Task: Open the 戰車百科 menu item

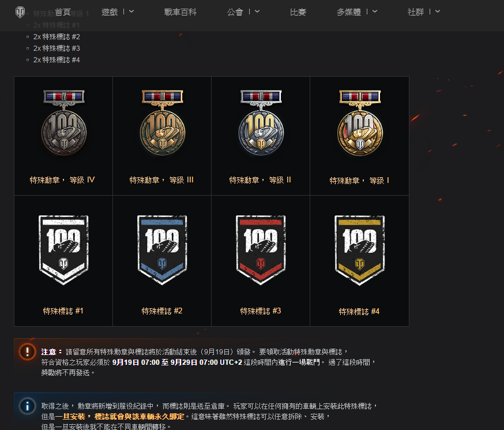Action: [x=180, y=12]
